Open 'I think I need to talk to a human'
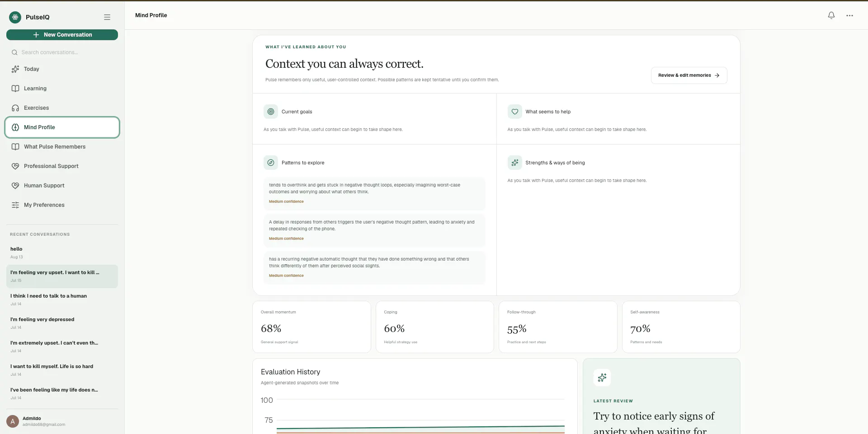Image resolution: width=868 pixels, height=434 pixels. 62,299
